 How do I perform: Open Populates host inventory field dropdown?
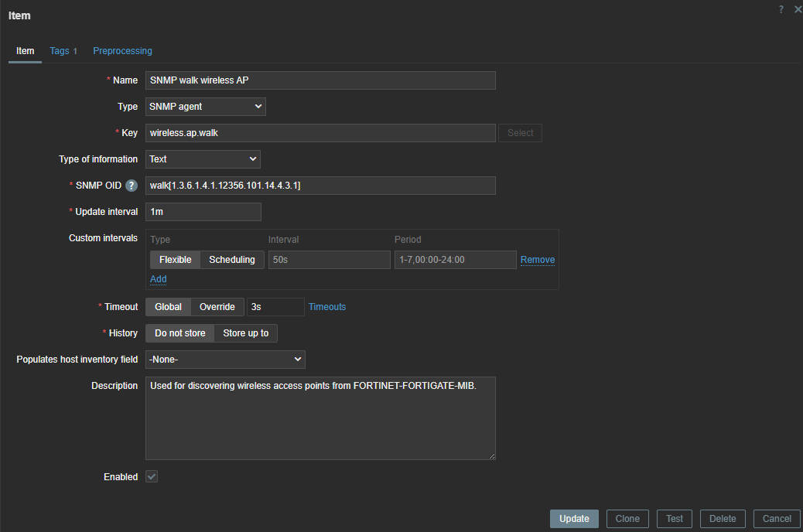[x=225, y=360]
